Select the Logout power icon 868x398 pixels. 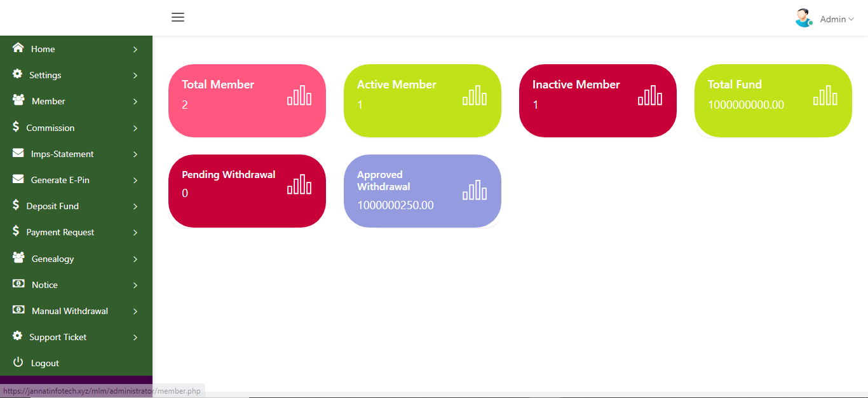tap(18, 362)
